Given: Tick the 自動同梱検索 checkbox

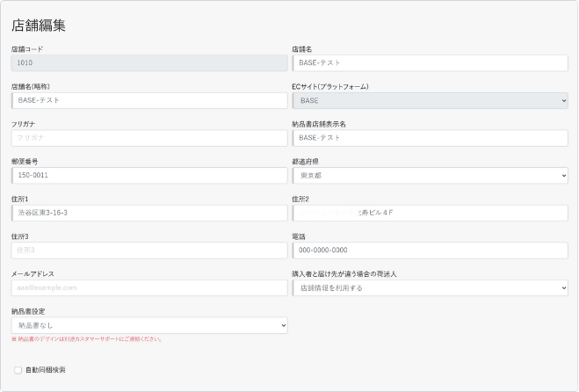Looking at the screenshot, I should (x=18, y=370).
